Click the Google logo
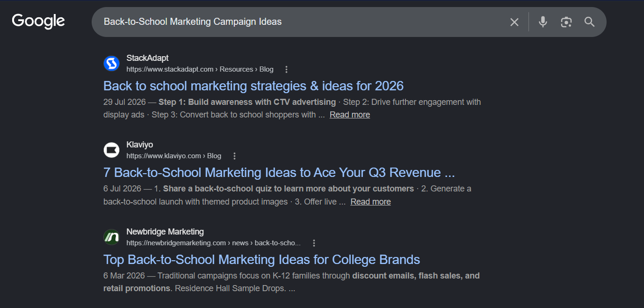This screenshot has width=644, height=308. point(38,22)
